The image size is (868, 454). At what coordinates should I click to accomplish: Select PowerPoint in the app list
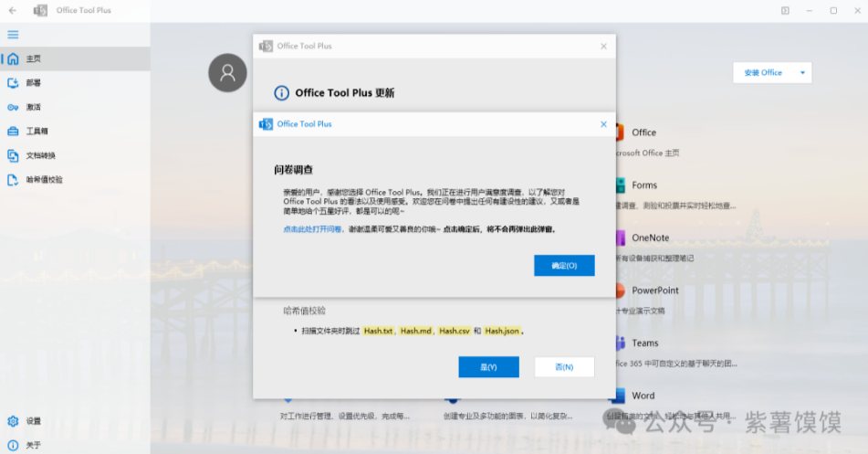[654, 290]
